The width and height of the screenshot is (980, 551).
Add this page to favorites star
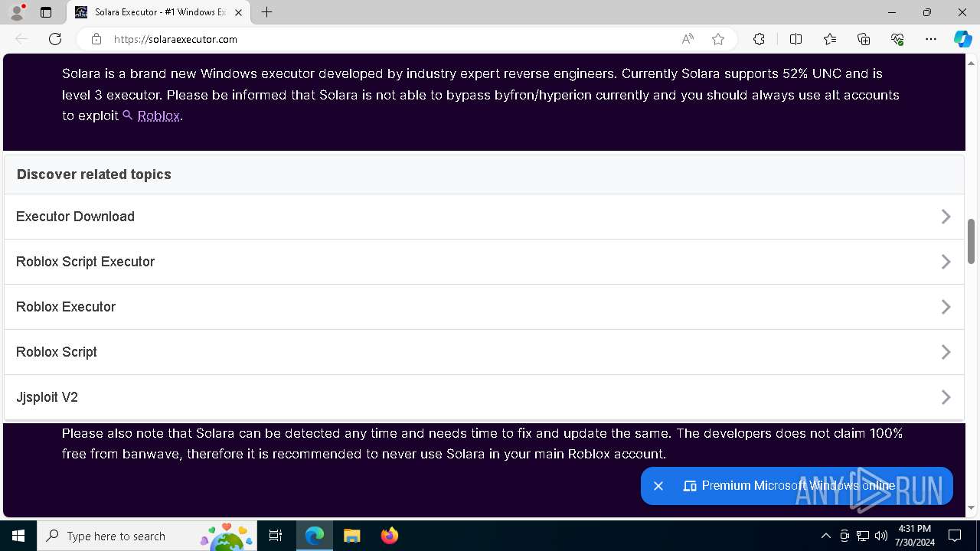pos(718,39)
